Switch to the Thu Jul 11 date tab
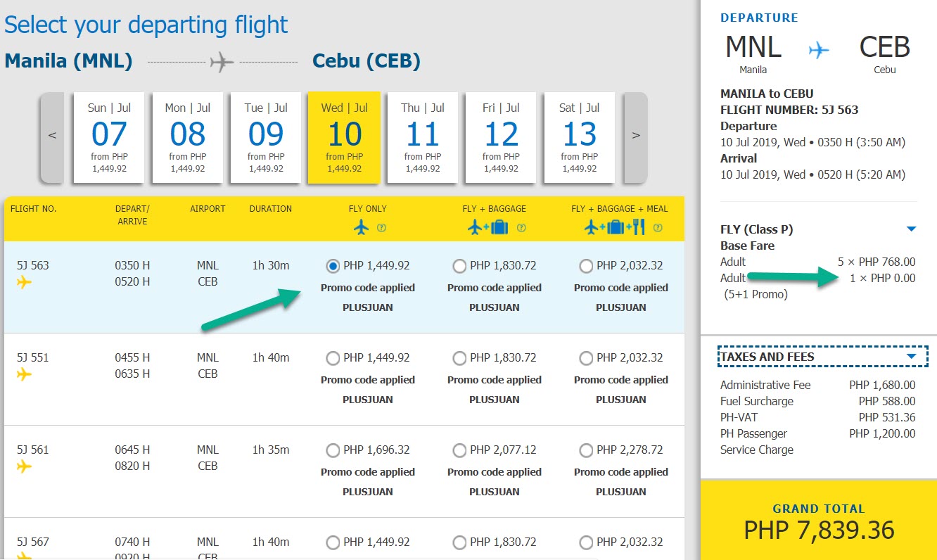The image size is (937, 560). [423, 137]
